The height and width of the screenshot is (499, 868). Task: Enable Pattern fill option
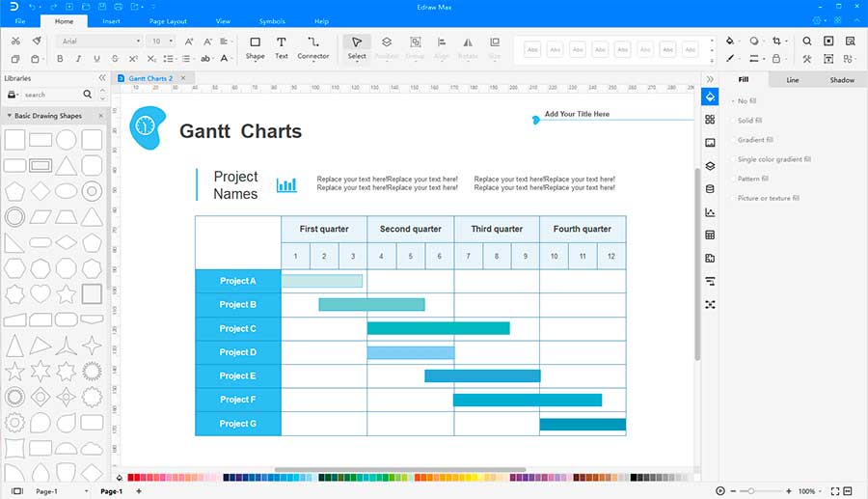click(x=752, y=179)
